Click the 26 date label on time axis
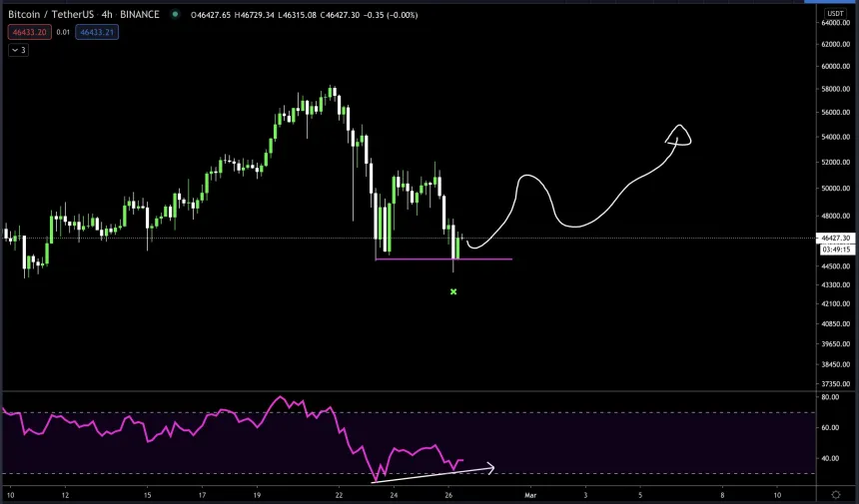Screen dimensions: 859x504 pos(448,495)
